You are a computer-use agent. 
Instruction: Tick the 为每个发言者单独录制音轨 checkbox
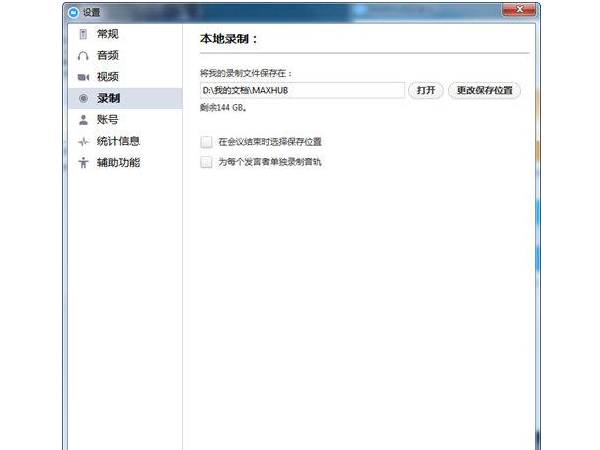(x=207, y=161)
